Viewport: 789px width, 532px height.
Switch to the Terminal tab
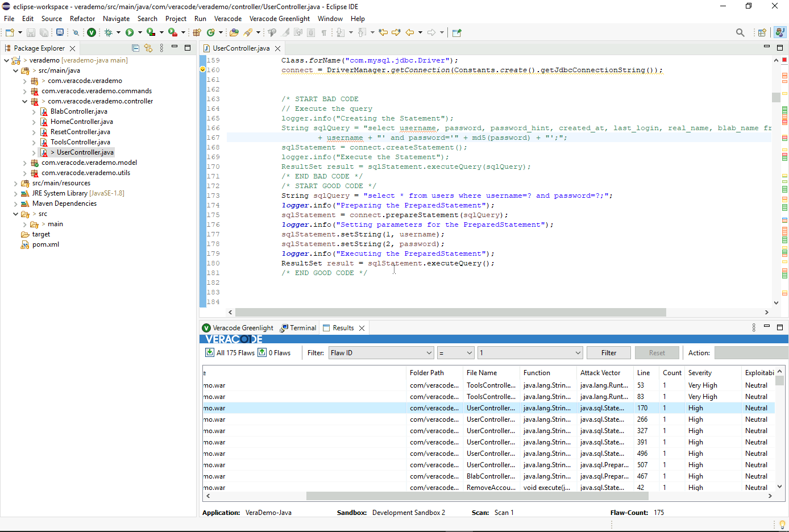(x=298, y=328)
